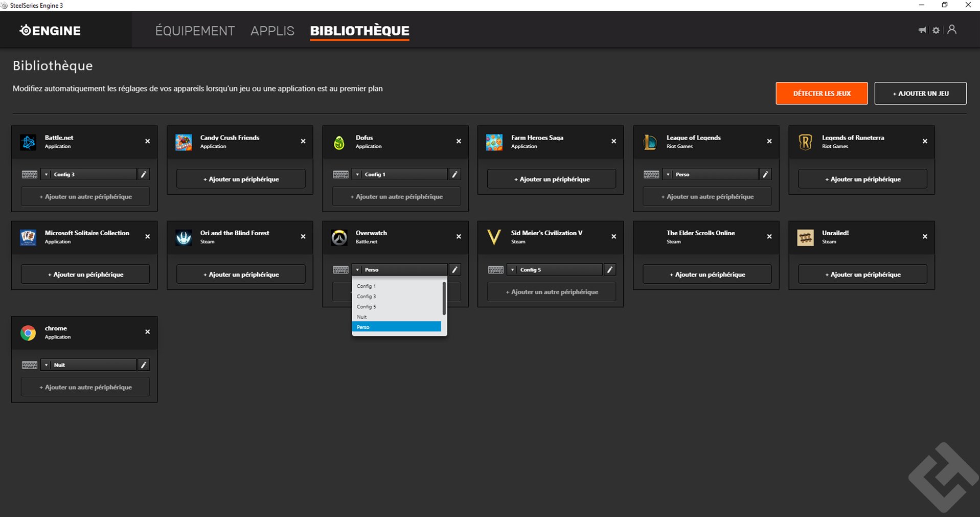Remove chrome from the library
Screen dimensions: 980x517
coord(148,332)
